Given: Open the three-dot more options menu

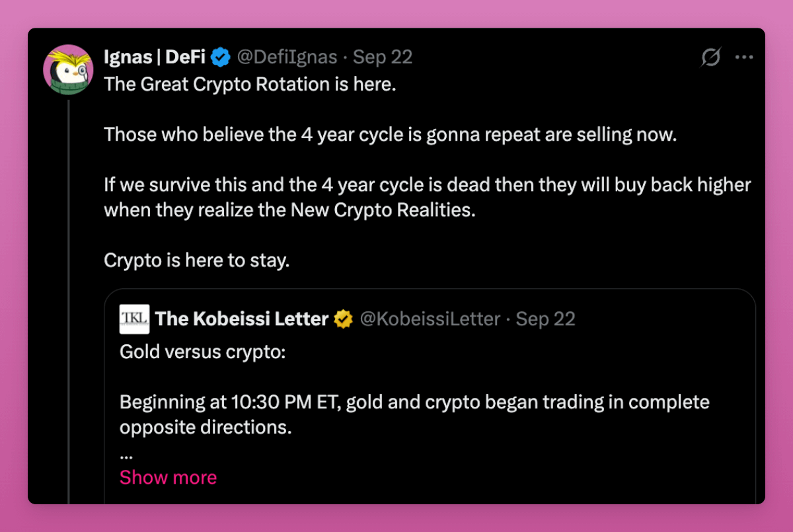Looking at the screenshot, I should [x=744, y=57].
